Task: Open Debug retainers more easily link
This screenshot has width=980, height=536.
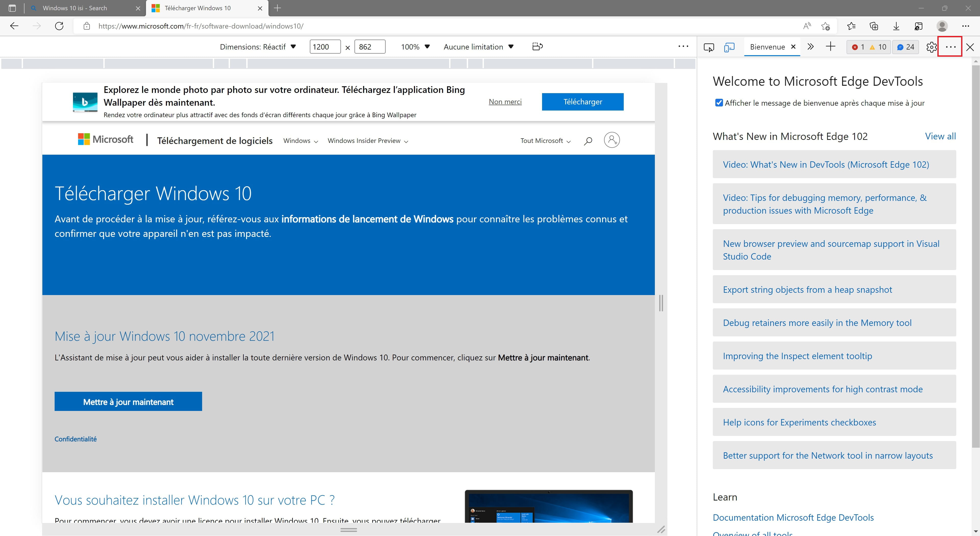Action: [x=834, y=323]
